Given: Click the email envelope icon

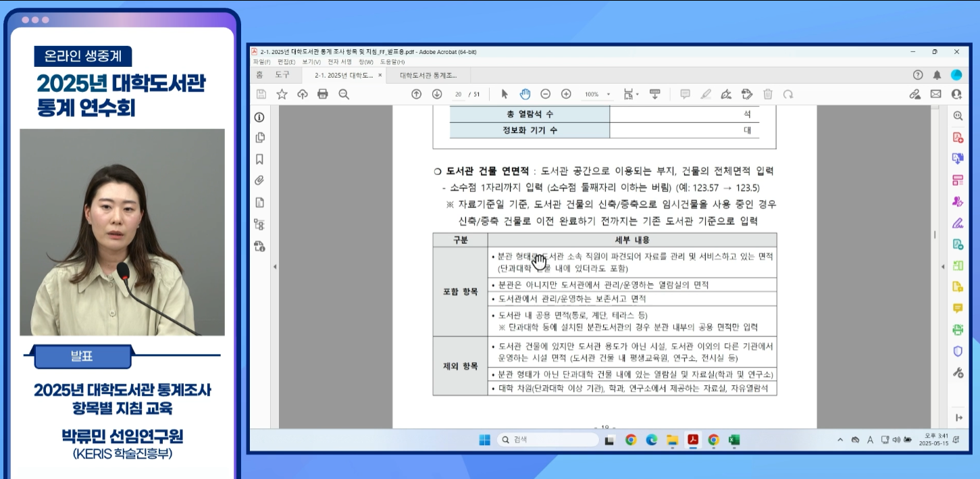Looking at the screenshot, I should tap(935, 94).
